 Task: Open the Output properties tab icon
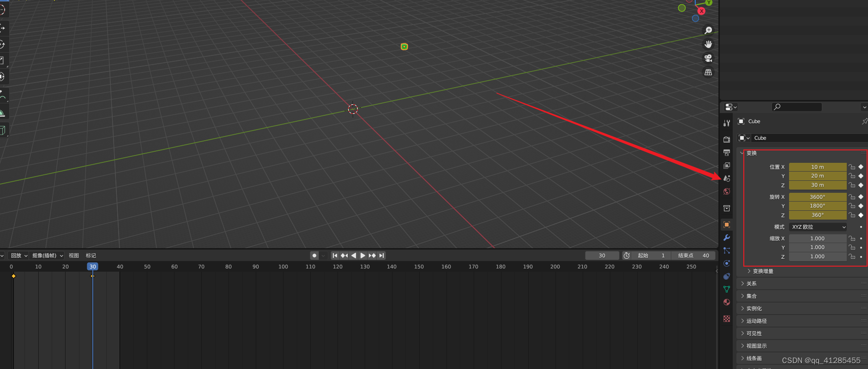[x=727, y=153]
